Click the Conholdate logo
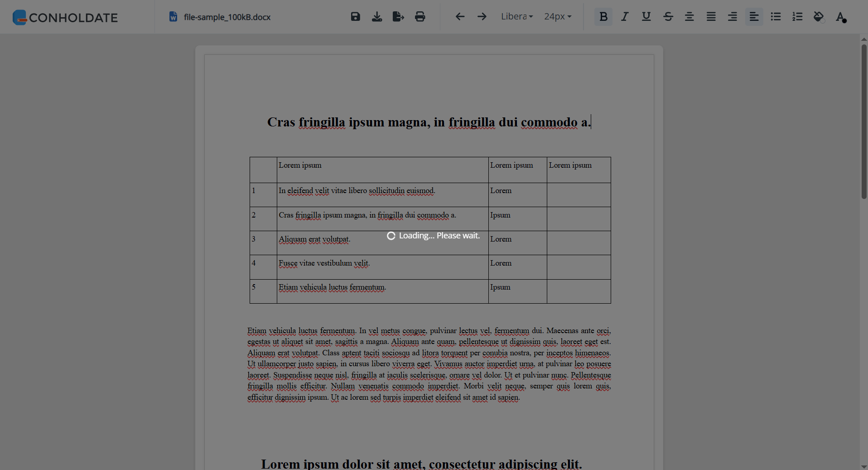 pyautogui.click(x=65, y=17)
